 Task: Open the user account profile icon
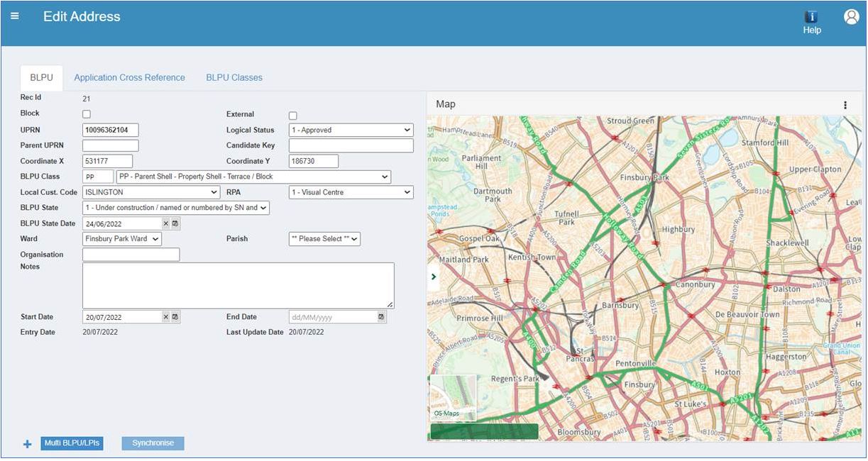[851, 17]
